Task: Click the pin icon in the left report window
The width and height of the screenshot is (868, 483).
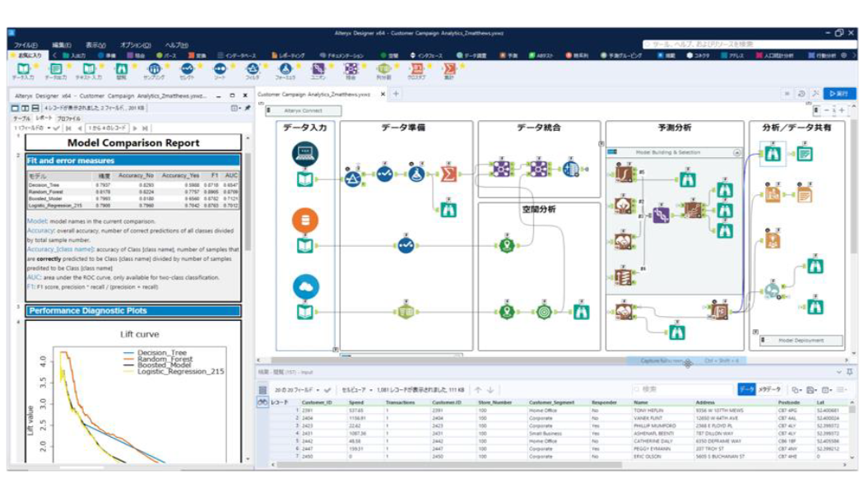Action: tap(248, 108)
